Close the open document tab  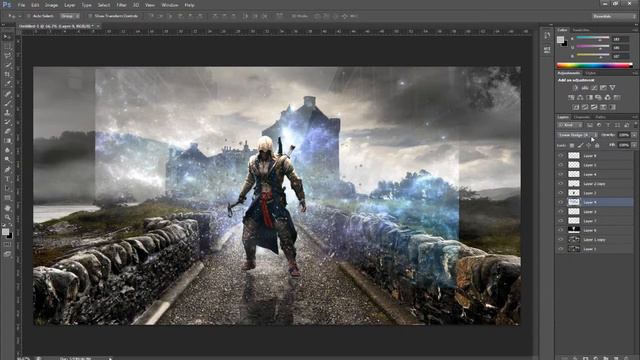(98, 26)
